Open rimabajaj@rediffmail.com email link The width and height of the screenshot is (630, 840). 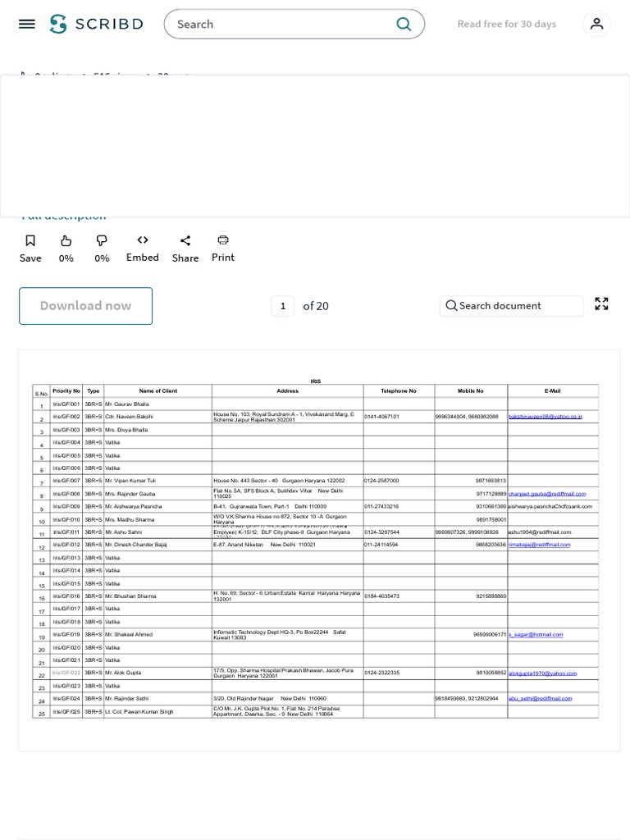click(x=540, y=545)
